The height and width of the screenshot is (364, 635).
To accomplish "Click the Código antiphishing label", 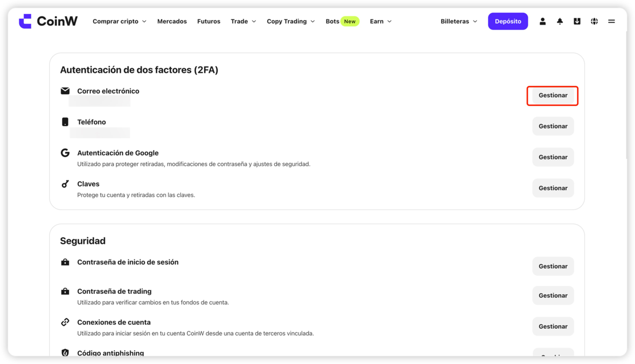I will point(111,353).
